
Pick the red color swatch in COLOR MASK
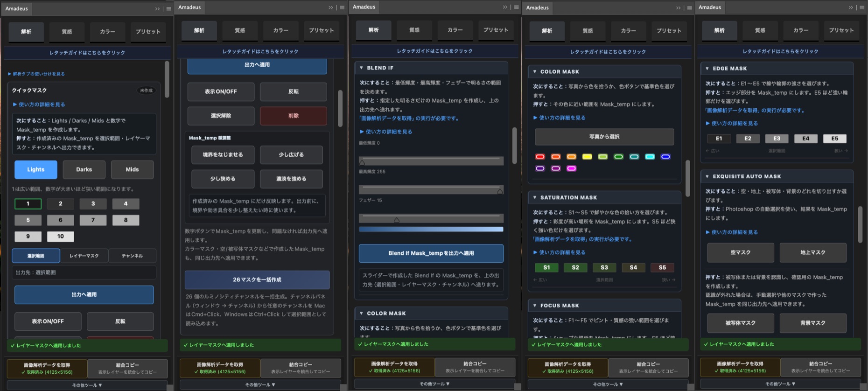coord(540,157)
